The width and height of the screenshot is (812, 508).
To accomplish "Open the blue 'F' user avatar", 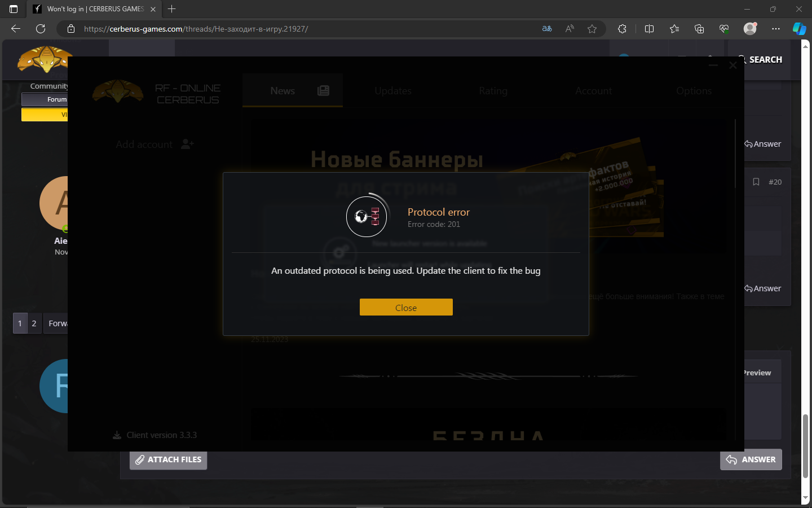I will click(x=54, y=386).
